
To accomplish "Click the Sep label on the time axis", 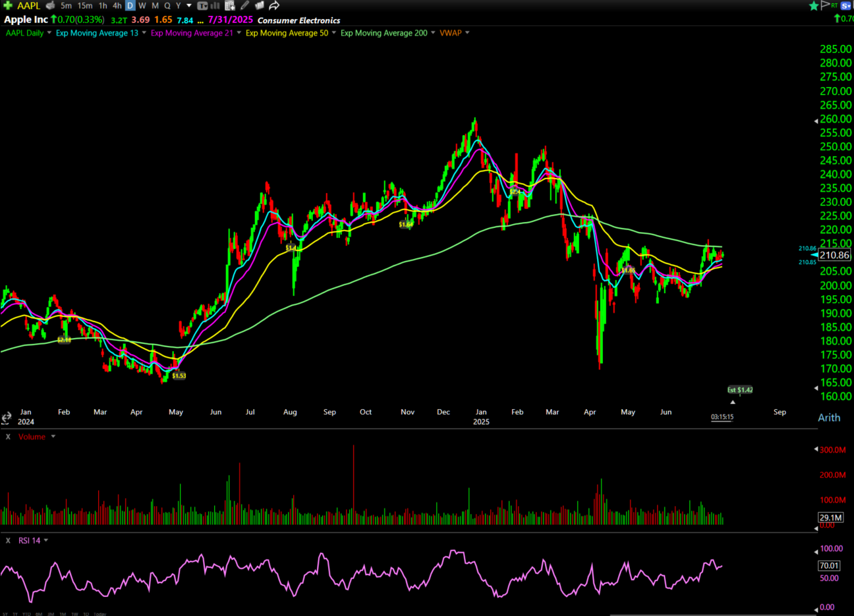I will tap(780, 412).
